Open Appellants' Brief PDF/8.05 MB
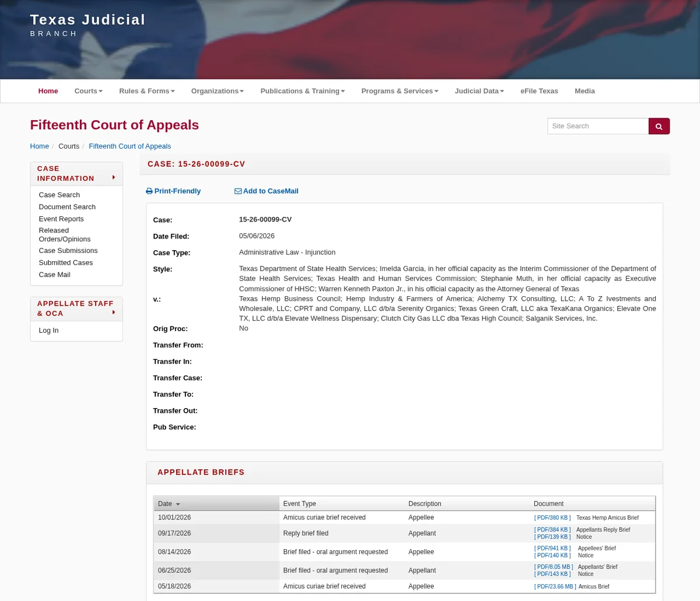The image size is (700, 601). pos(554,567)
